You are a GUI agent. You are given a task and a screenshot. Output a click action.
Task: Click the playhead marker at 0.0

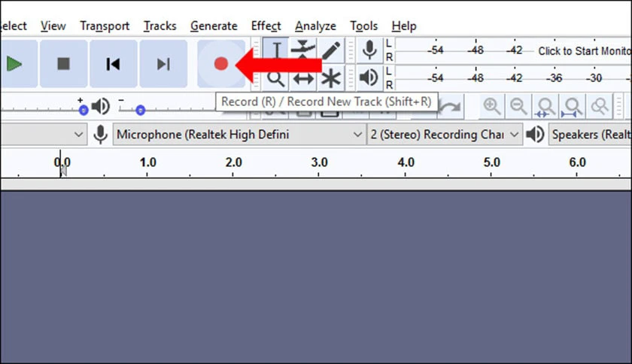click(x=62, y=170)
